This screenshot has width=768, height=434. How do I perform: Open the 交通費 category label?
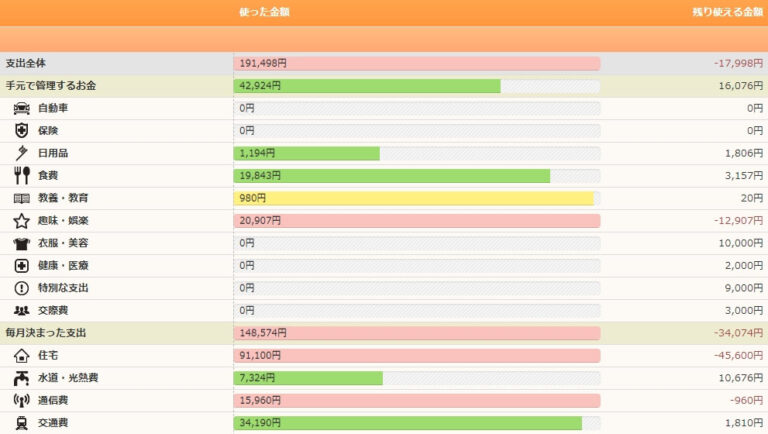[53, 423]
